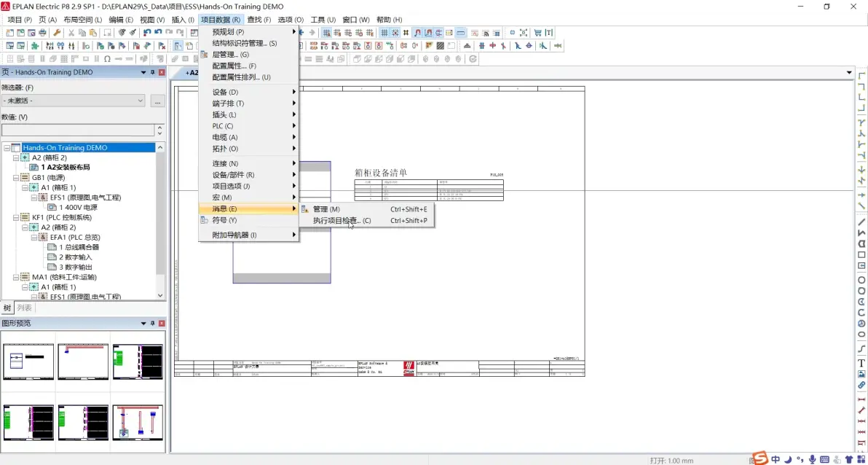Collapse the GB1 (电源) tree node
This screenshot has width=868, height=465.
click(x=15, y=178)
